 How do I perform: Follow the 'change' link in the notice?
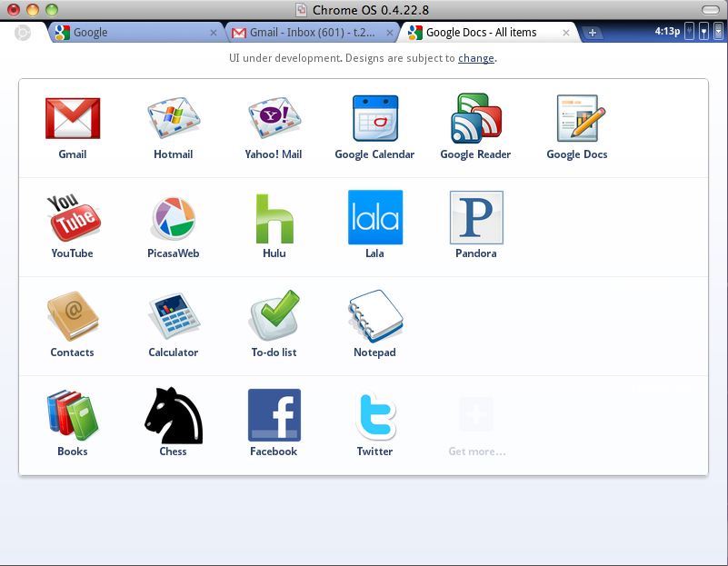point(476,58)
